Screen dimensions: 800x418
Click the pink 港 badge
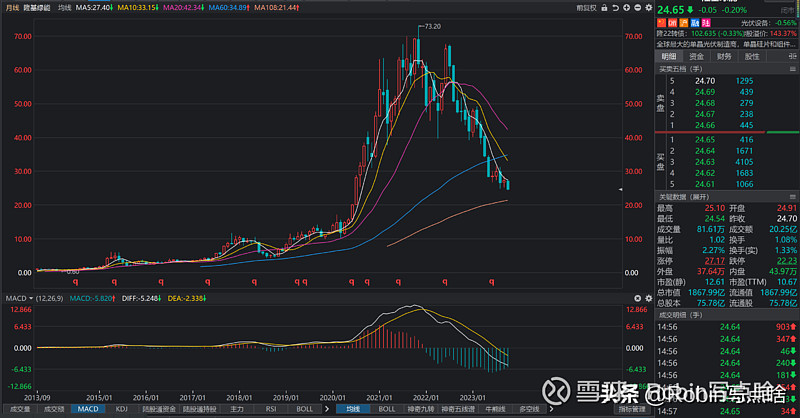click(x=706, y=23)
